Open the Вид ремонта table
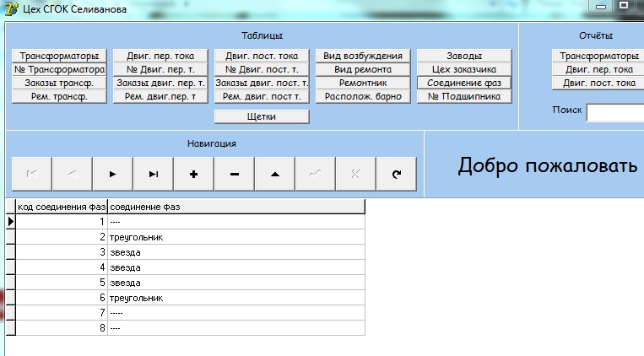This screenshot has width=644, height=356. [x=363, y=69]
